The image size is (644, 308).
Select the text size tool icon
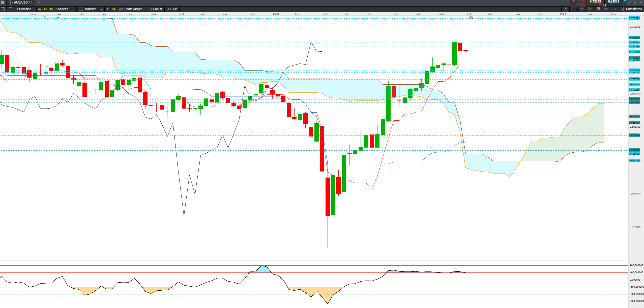573,9
